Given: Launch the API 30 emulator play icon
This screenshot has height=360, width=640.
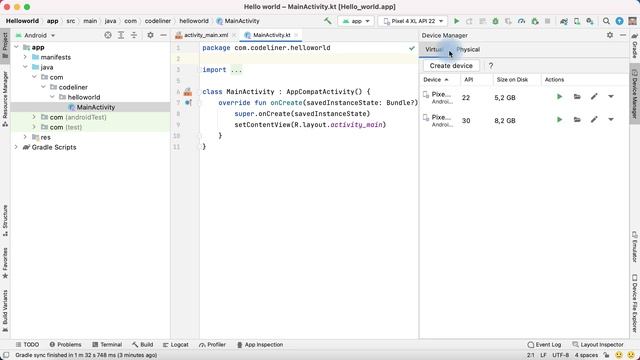Looking at the screenshot, I should tap(560, 120).
